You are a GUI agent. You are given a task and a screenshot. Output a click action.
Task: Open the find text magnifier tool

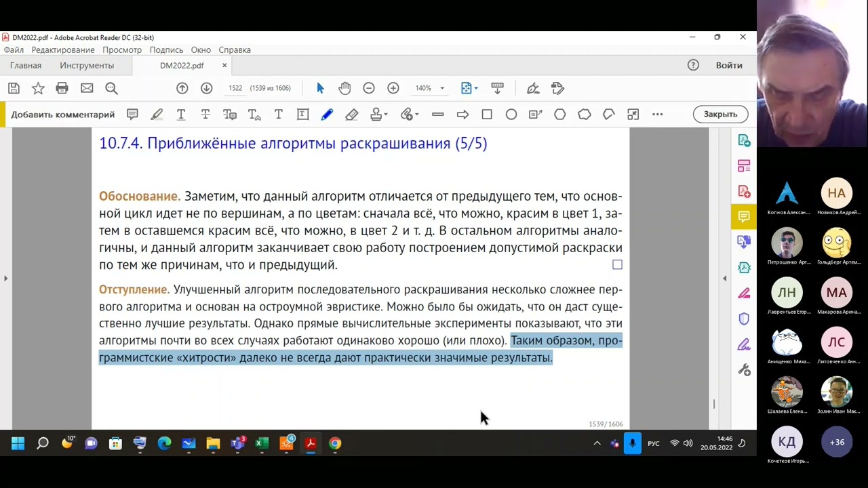(x=111, y=88)
